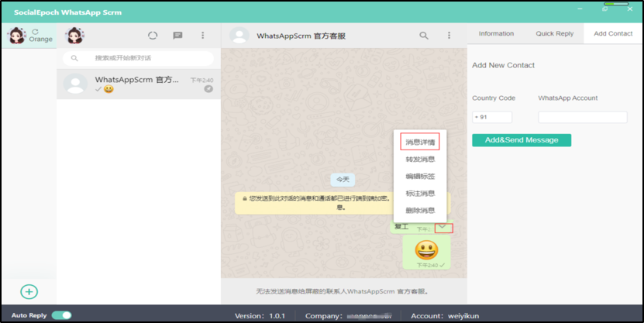Start new chat with message icon
Image resolution: width=644 pixels, height=323 pixels.
tap(177, 36)
